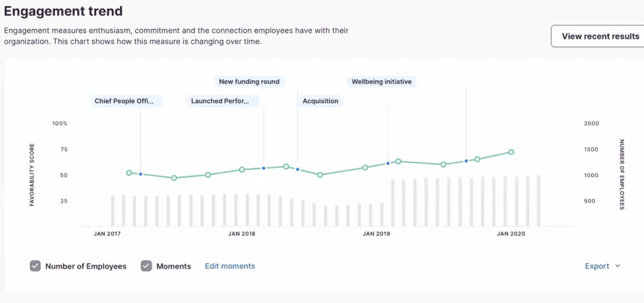
Task: Click the blue dot on Chief People Officer line
Action: click(x=140, y=174)
